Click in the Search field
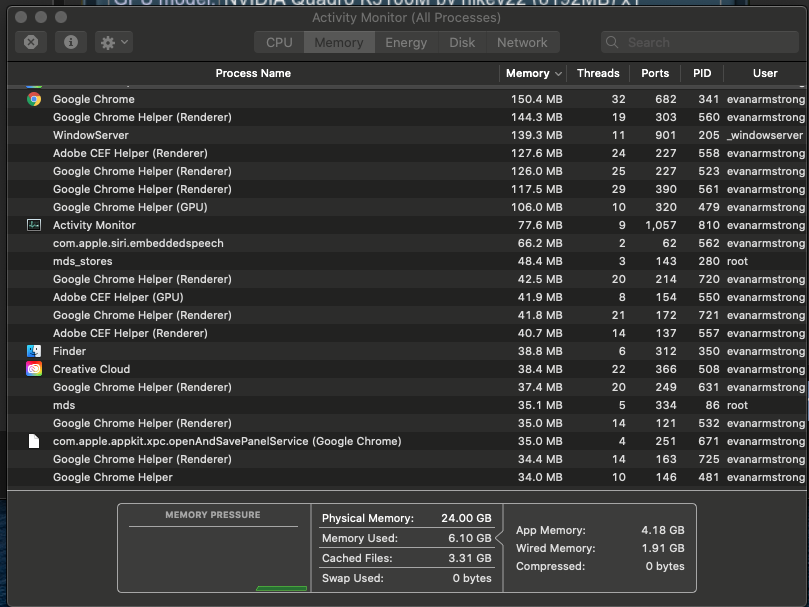The image size is (809, 607). point(700,42)
